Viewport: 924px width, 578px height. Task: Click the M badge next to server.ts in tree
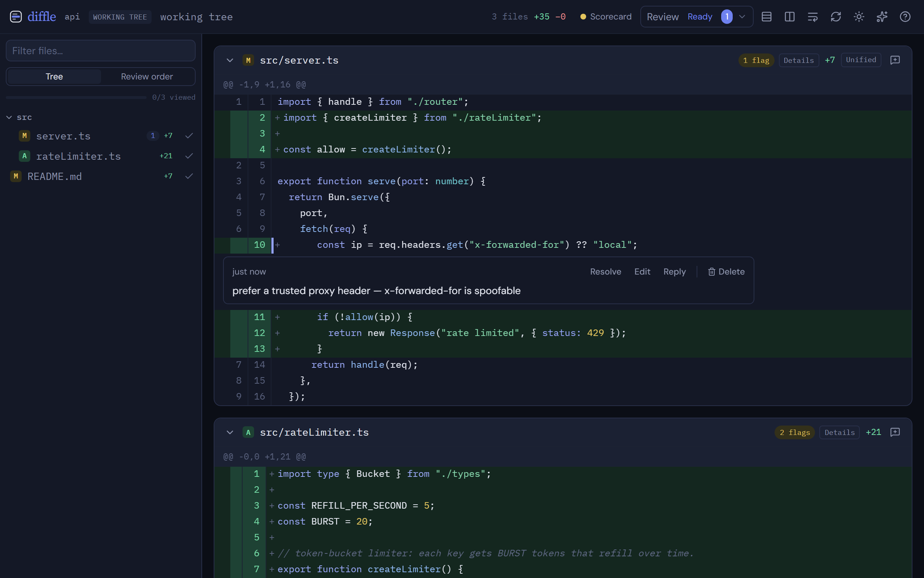pyautogui.click(x=25, y=136)
